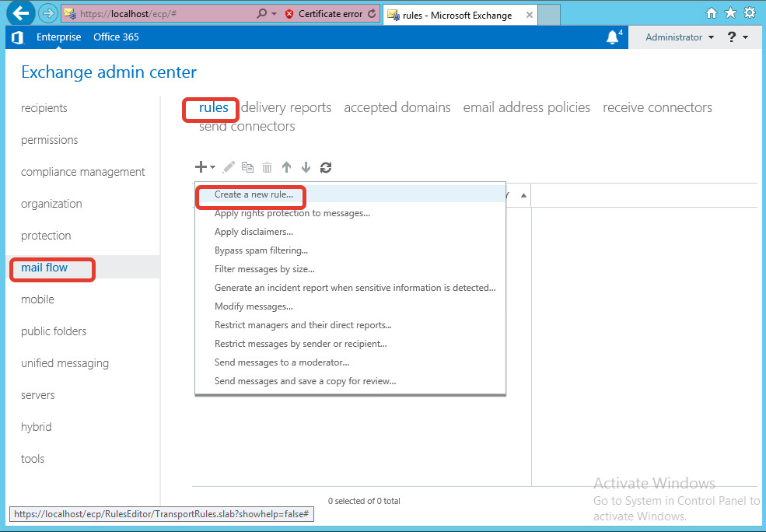Choose Restrict messages by sender or recipient...
The width and height of the screenshot is (766, 532).
(x=300, y=344)
